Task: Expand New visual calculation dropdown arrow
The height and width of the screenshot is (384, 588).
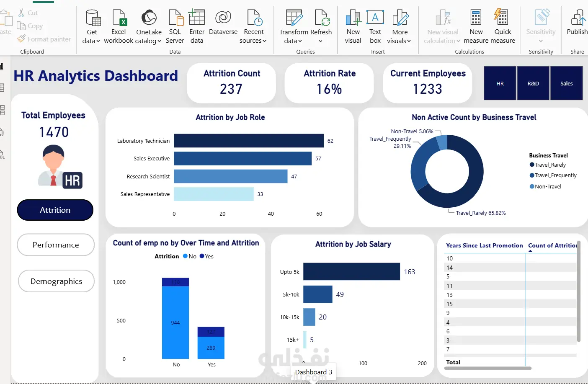Action: 458,41
